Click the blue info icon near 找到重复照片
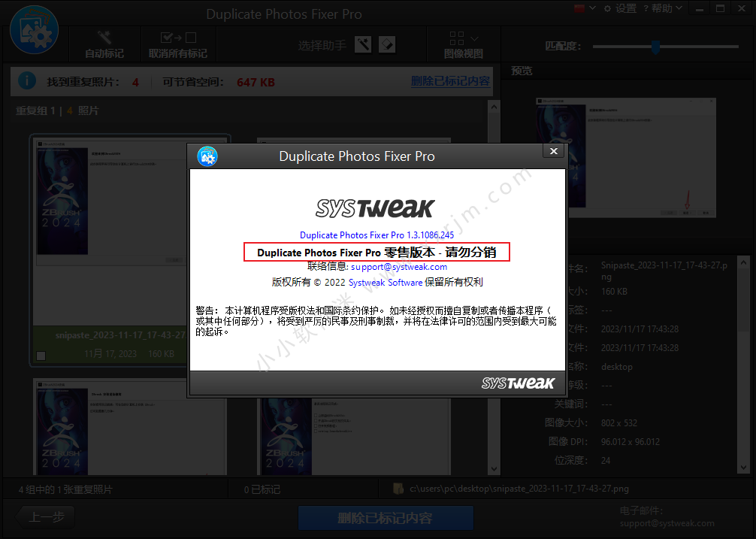 [27, 80]
